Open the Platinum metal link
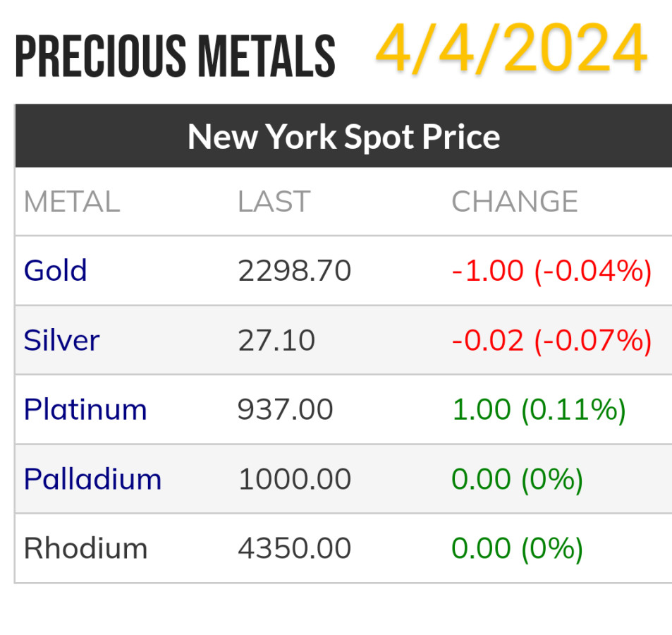672x635 pixels. (x=85, y=409)
